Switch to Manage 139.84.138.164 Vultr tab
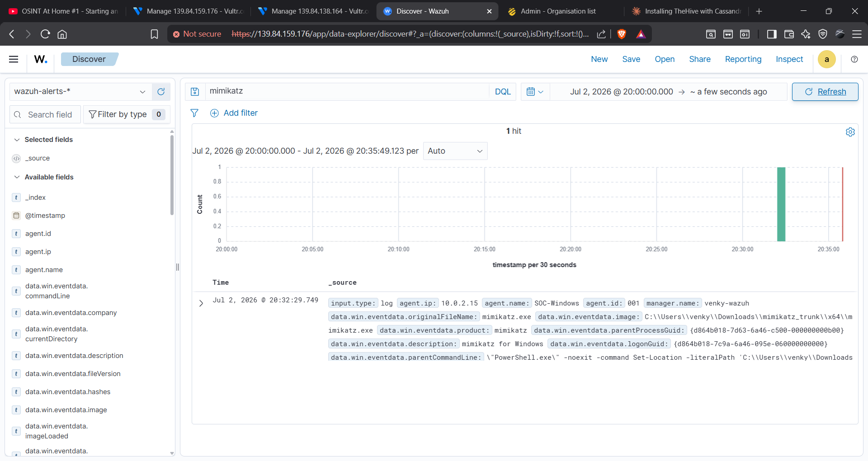The width and height of the screenshot is (868, 461). [x=313, y=11]
